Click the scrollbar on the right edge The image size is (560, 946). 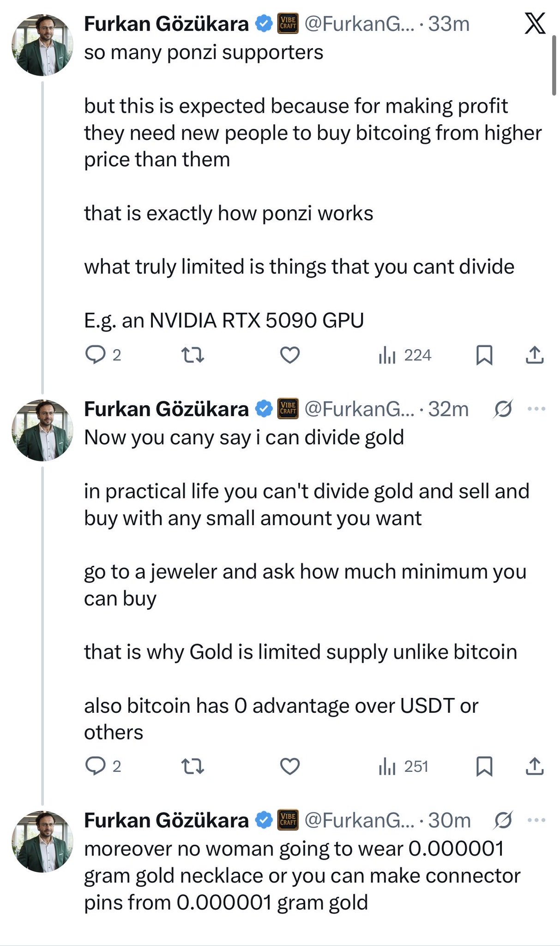(554, 65)
